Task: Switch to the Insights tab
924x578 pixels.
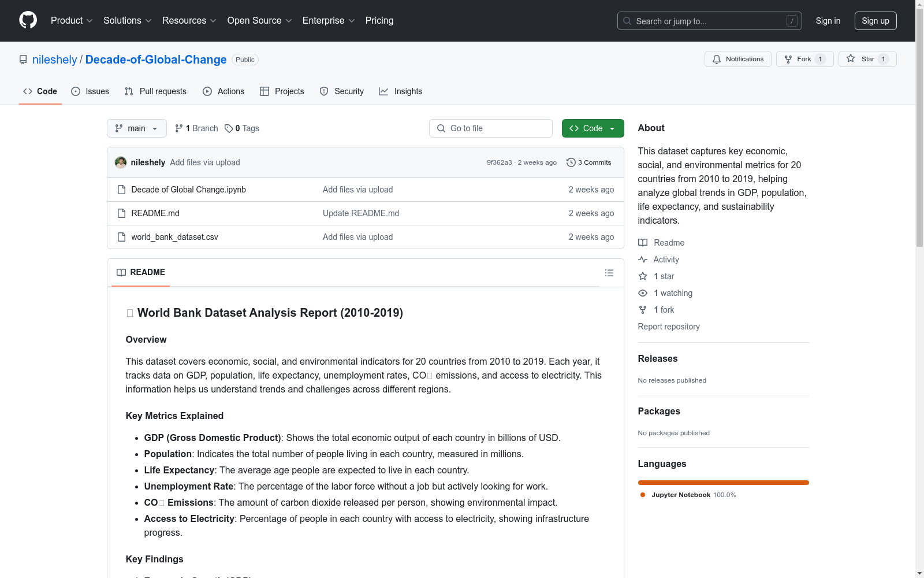Action: click(400, 91)
